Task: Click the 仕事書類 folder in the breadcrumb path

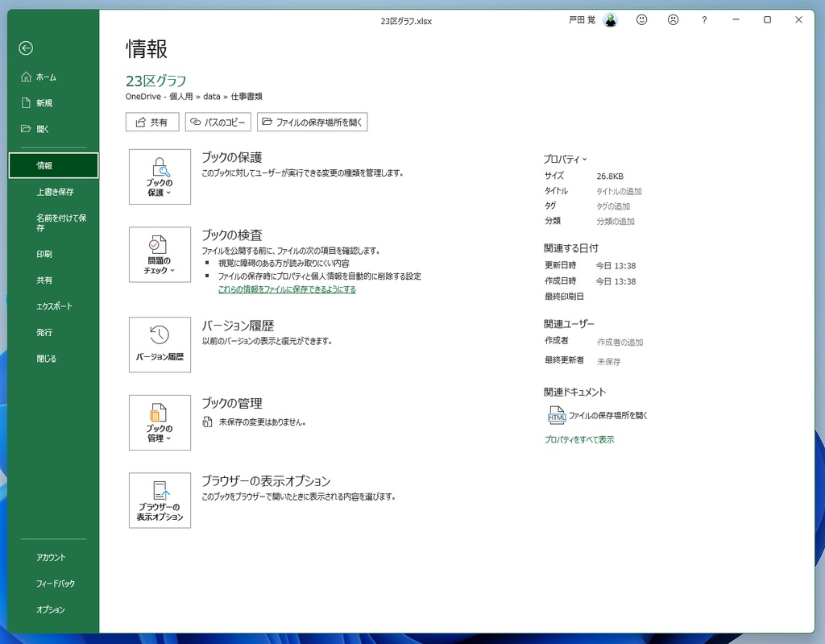Action: click(247, 97)
